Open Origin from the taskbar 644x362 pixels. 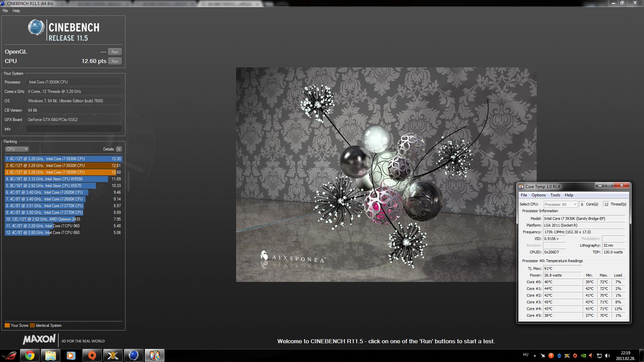[x=92, y=355]
